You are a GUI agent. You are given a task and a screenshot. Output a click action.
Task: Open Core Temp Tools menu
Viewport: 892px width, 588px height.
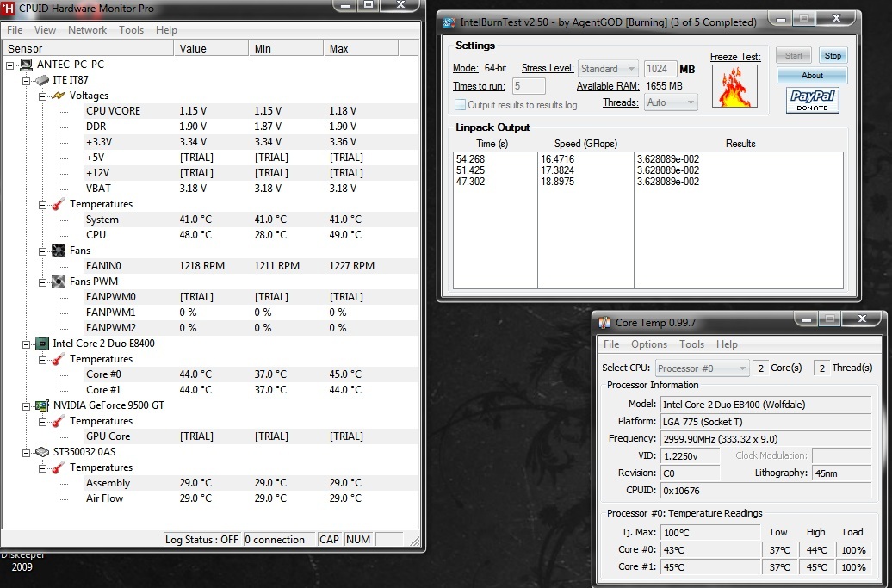pyautogui.click(x=691, y=344)
